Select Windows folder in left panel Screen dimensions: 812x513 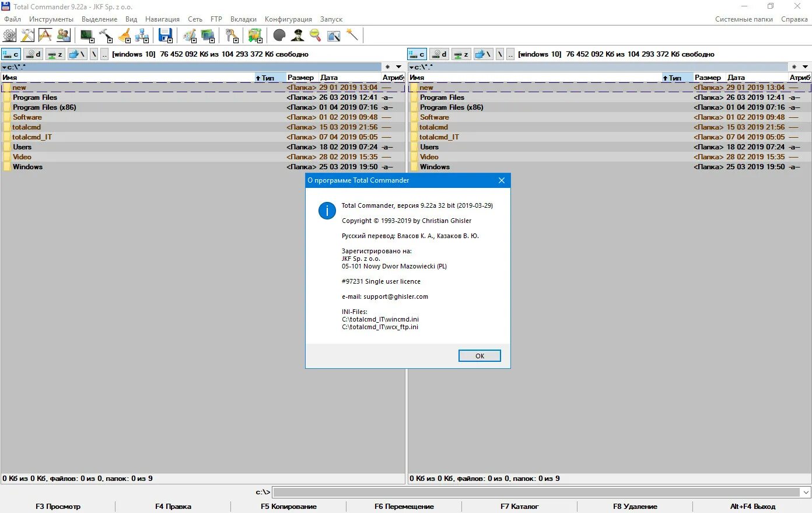click(x=202, y=167)
